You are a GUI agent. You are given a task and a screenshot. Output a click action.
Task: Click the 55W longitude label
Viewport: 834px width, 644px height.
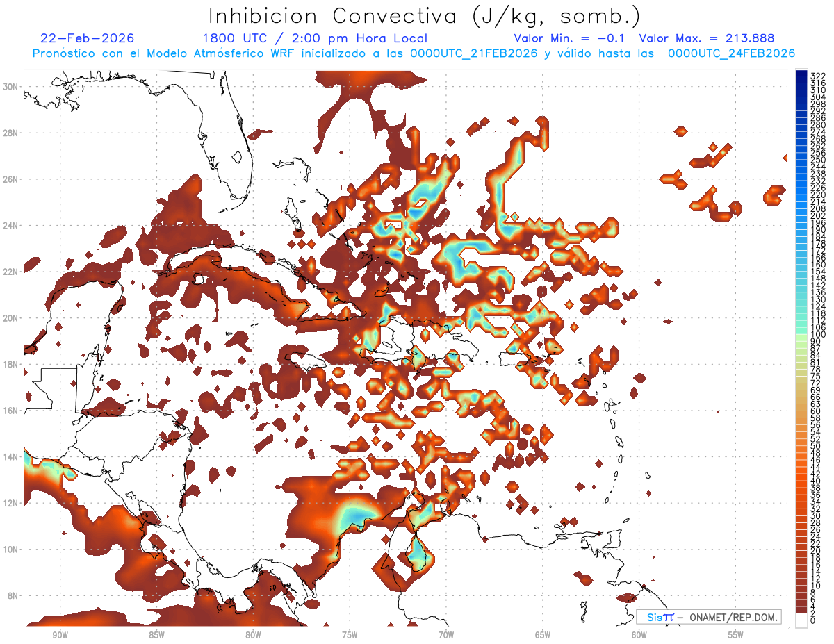coord(736,635)
